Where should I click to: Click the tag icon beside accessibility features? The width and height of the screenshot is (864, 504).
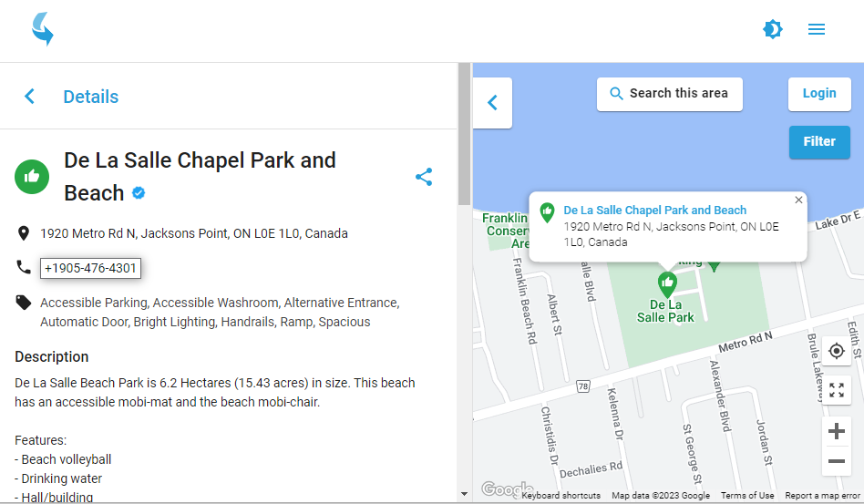tap(23, 303)
